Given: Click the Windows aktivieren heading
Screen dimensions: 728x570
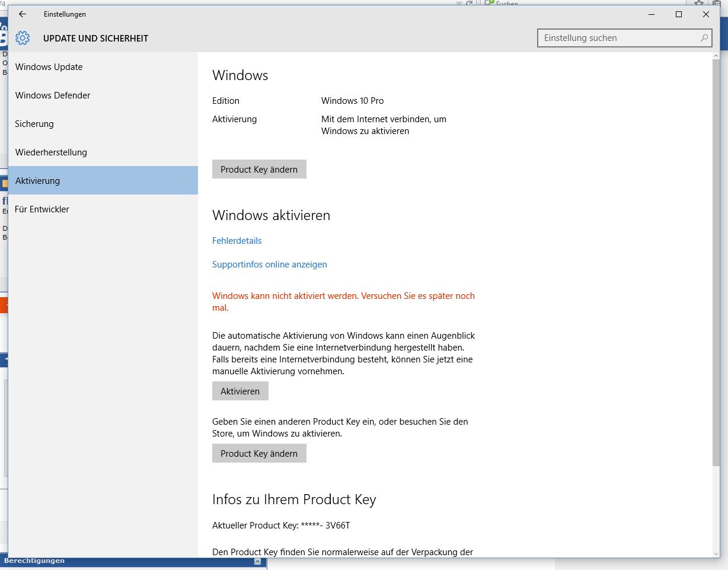Looking at the screenshot, I should point(271,215).
